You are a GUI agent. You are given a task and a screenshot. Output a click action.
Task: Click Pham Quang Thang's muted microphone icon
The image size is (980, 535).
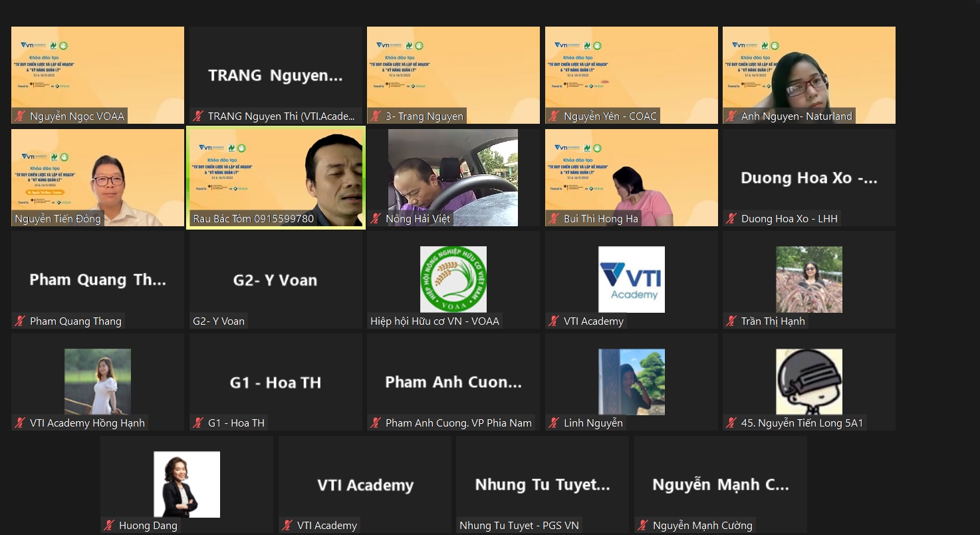(21, 321)
